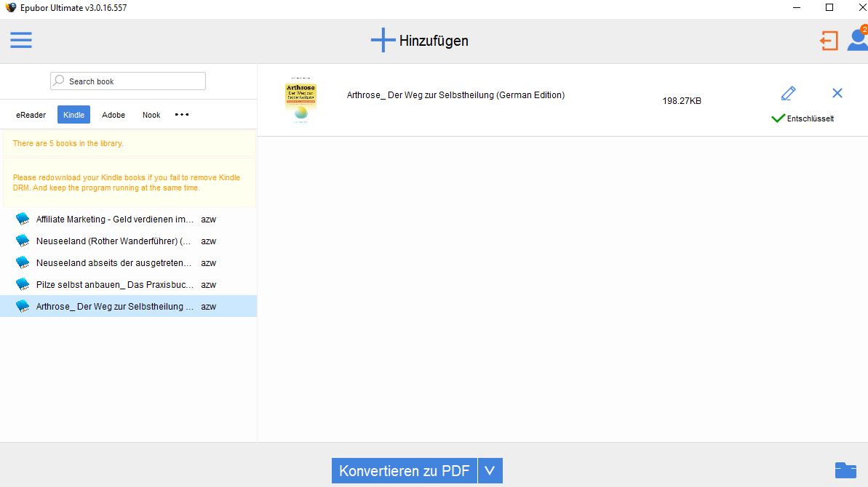Open the conversion format dropdown arrow
This screenshot has height=487, width=868.
[x=490, y=470]
